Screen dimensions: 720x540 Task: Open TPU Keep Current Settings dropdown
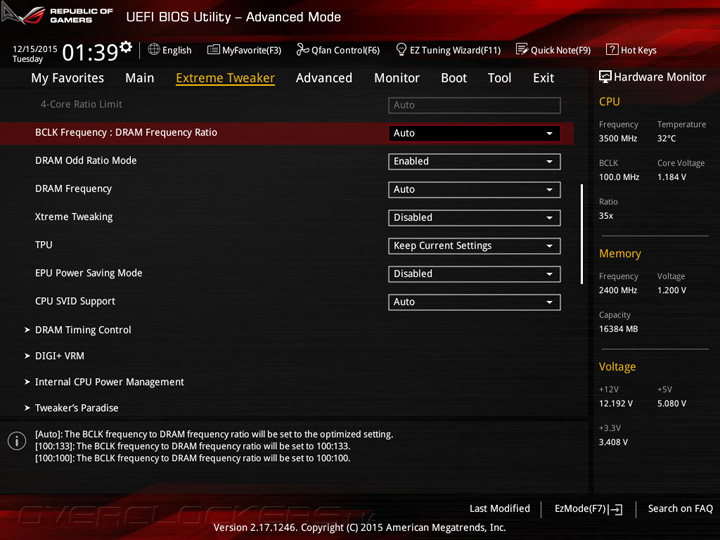474,246
